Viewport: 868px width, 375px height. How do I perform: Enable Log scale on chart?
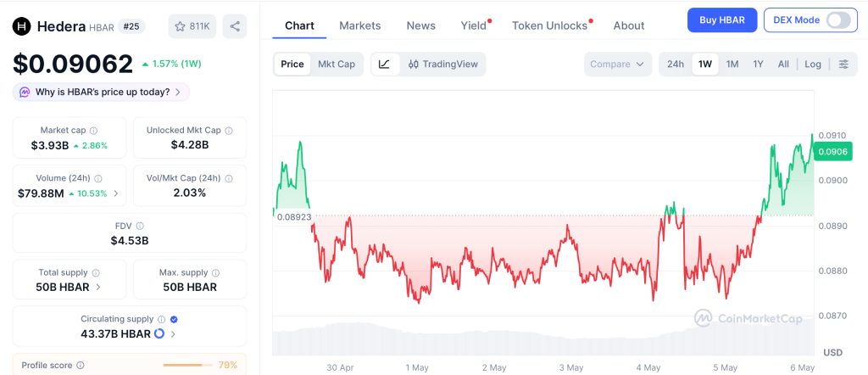tap(813, 64)
